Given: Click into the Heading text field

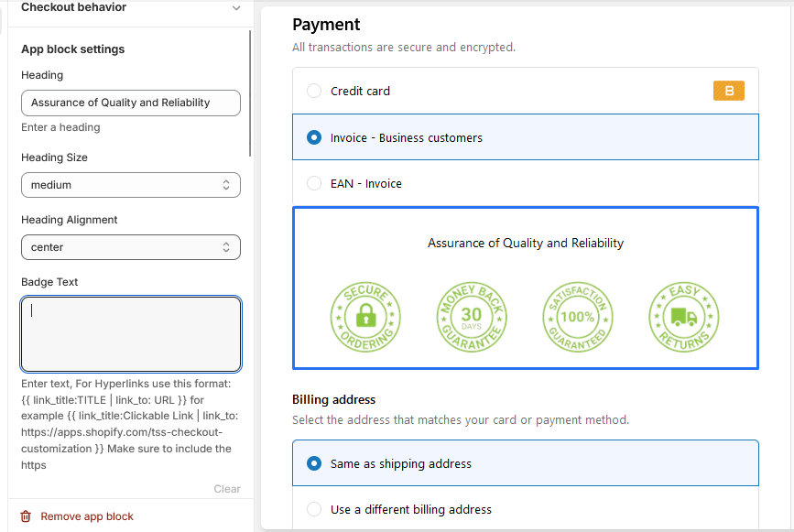Looking at the screenshot, I should coord(131,103).
